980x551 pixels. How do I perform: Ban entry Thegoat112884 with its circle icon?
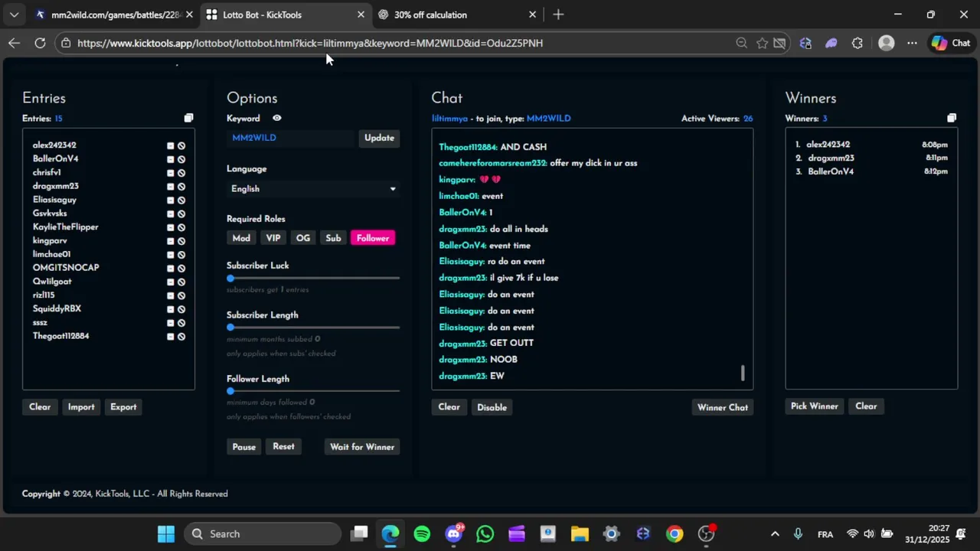coord(181,337)
